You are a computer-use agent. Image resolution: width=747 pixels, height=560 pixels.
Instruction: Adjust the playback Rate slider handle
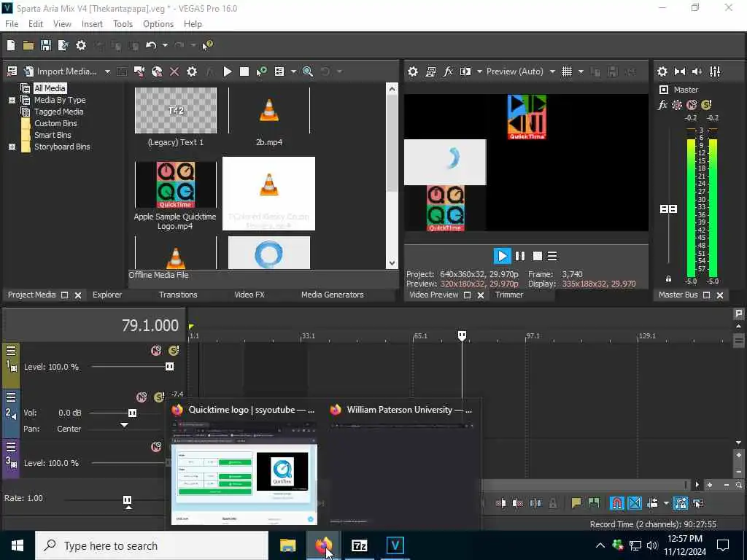coord(127,500)
